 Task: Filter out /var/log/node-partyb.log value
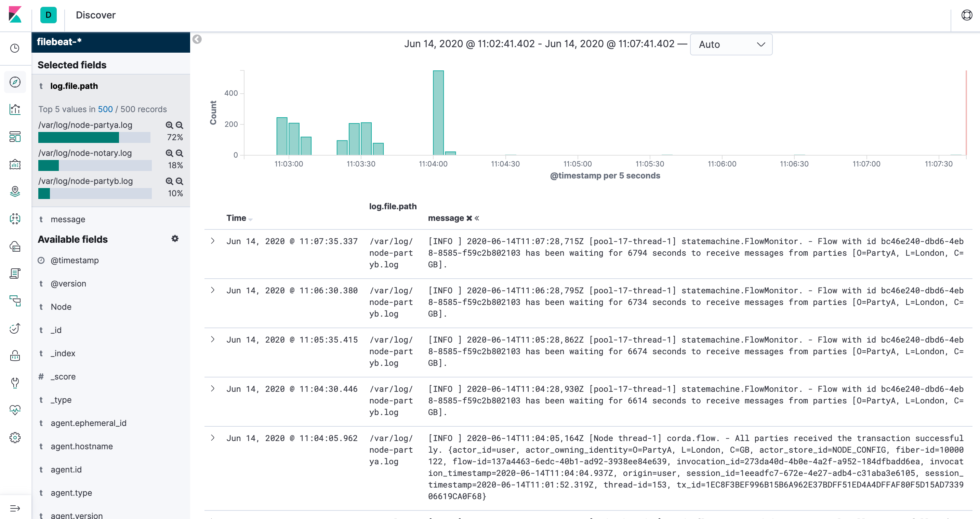tap(180, 182)
